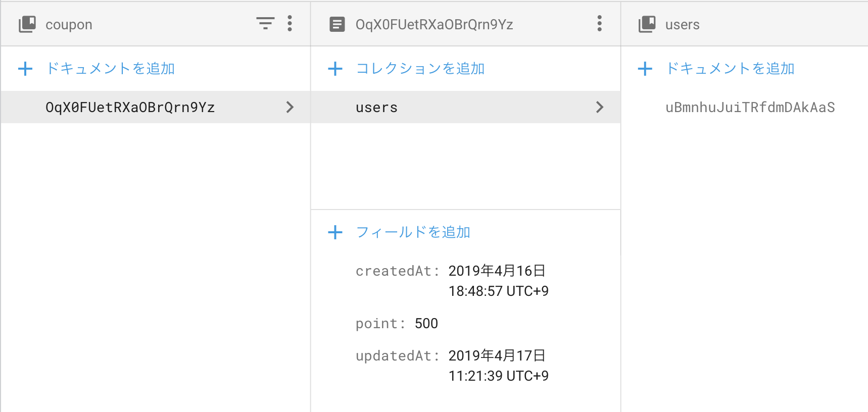Expand chevron on users subcollection row
868x412 pixels.
pos(600,107)
